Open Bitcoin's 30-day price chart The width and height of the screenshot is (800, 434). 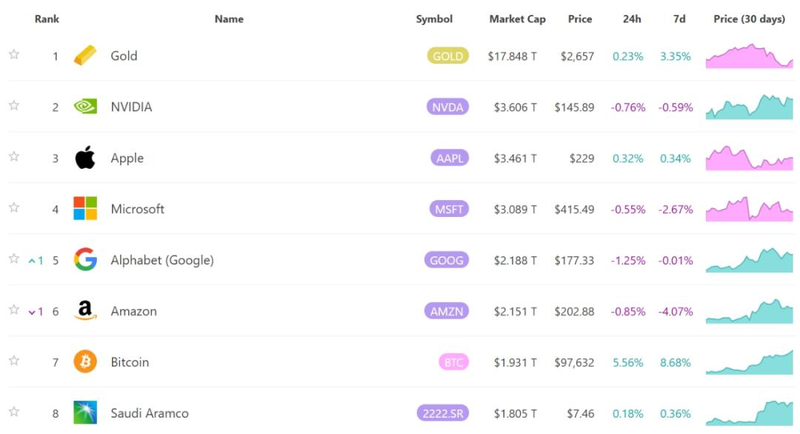click(x=749, y=362)
